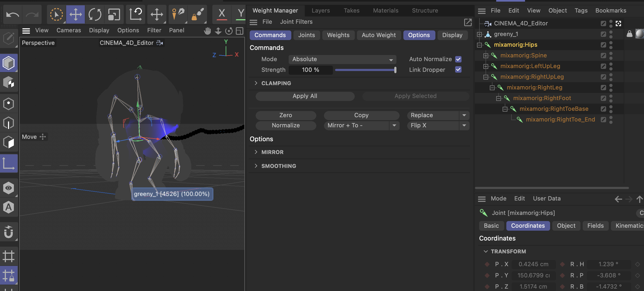Image resolution: width=644 pixels, height=291 pixels.
Task: Toggle layer checkbox for mixamorig:RightFoot
Action: (x=603, y=98)
